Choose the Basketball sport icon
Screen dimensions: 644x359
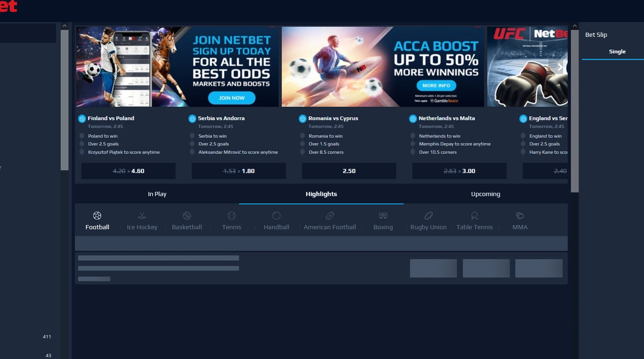pyautogui.click(x=187, y=215)
